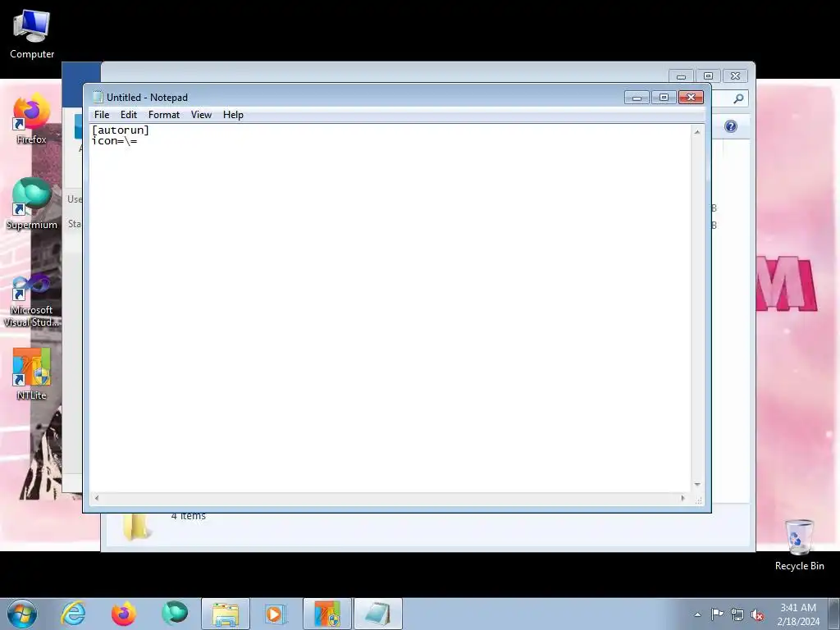Click the '4 items' text in Explorer

[x=188, y=517]
